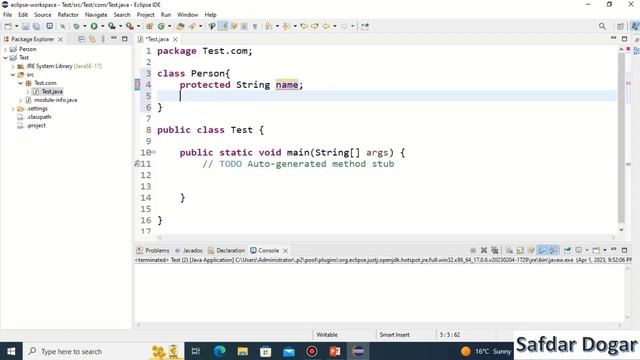
Task: Maximize the Console view
Action: tap(624, 250)
